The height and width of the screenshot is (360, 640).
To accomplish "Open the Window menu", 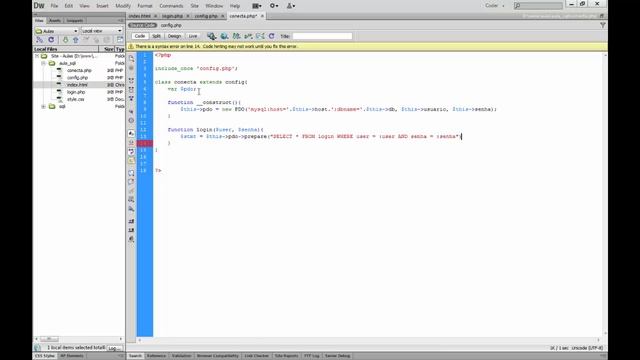I will tap(214, 6).
